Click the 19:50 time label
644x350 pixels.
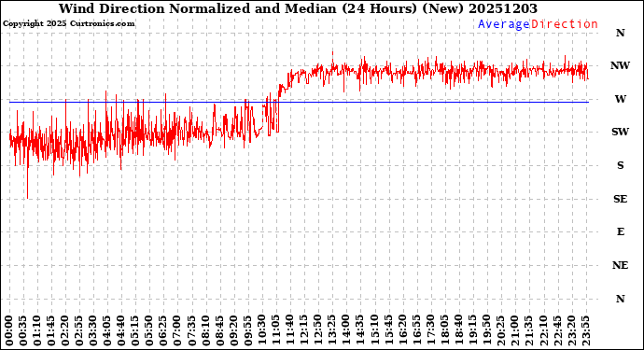click(x=486, y=330)
